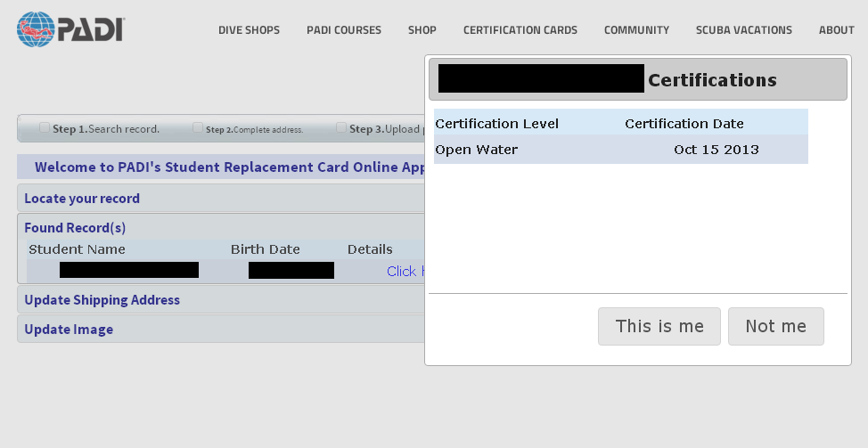Reject with the Not me button

(x=776, y=326)
